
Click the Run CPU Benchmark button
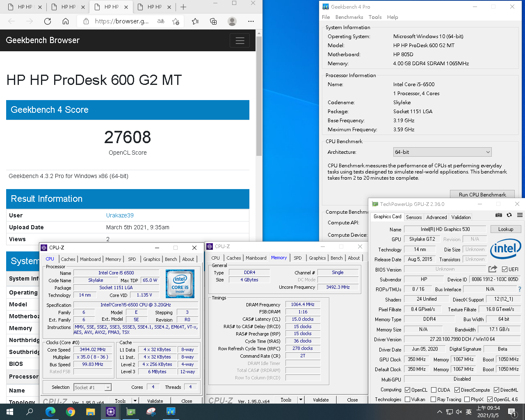pos(482,194)
